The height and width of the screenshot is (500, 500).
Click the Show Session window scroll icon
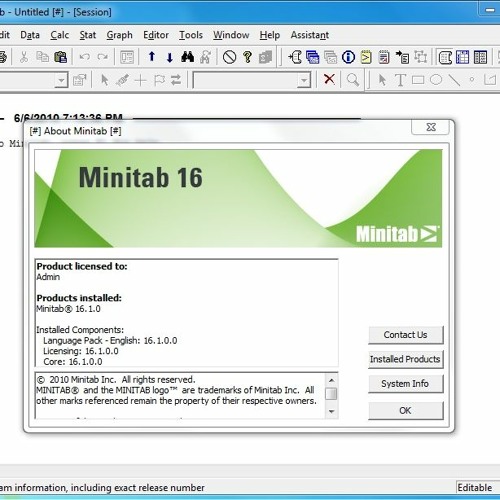coord(445,57)
